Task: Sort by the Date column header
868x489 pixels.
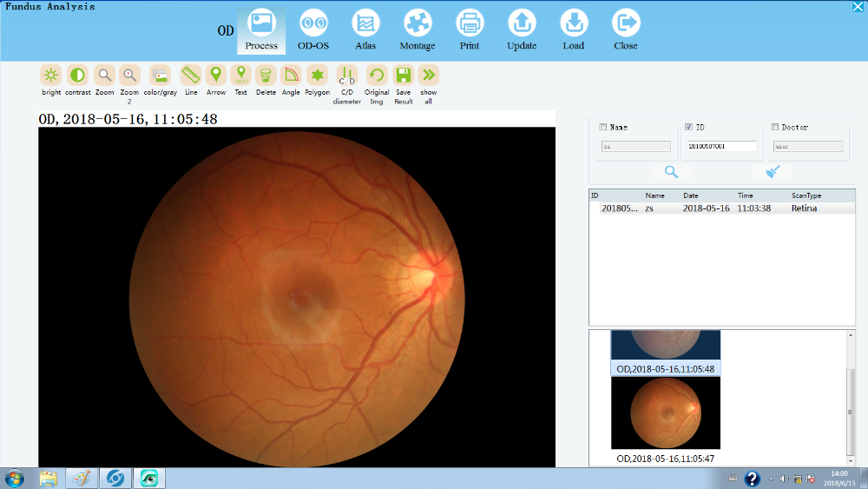Action: (691, 195)
